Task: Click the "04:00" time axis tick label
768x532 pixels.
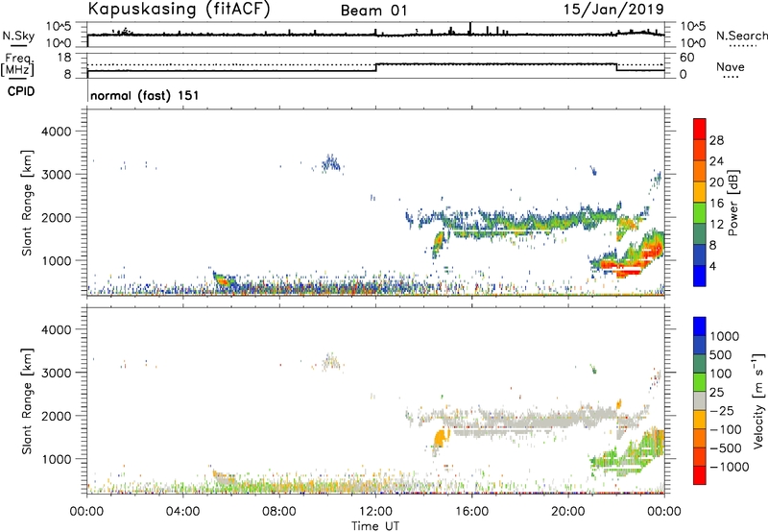Action: [x=182, y=512]
